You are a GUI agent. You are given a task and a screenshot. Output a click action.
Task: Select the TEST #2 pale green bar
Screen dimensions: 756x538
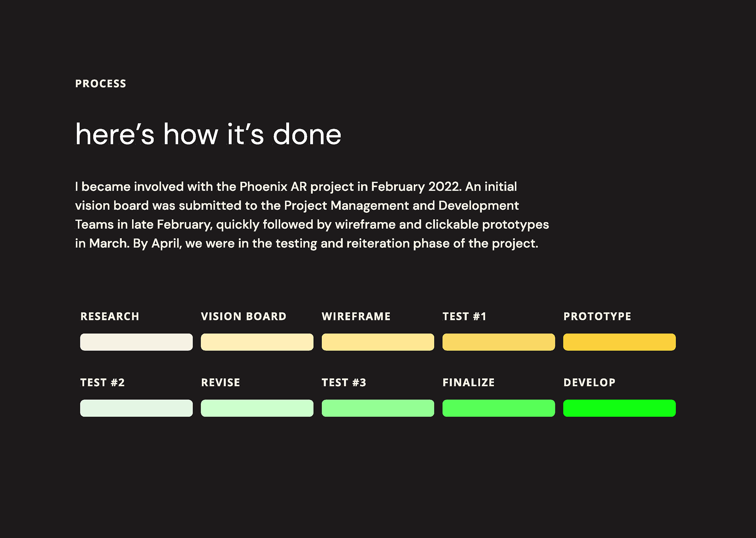136,408
